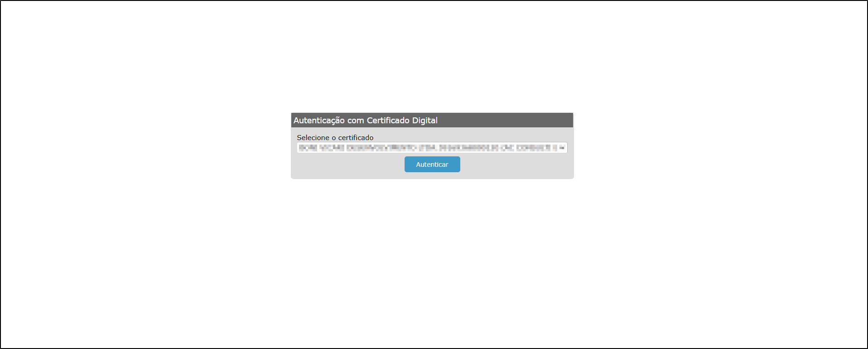This screenshot has height=349, width=868.
Task: Click the gray panel area left of Autenticar
Action: click(348, 165)
